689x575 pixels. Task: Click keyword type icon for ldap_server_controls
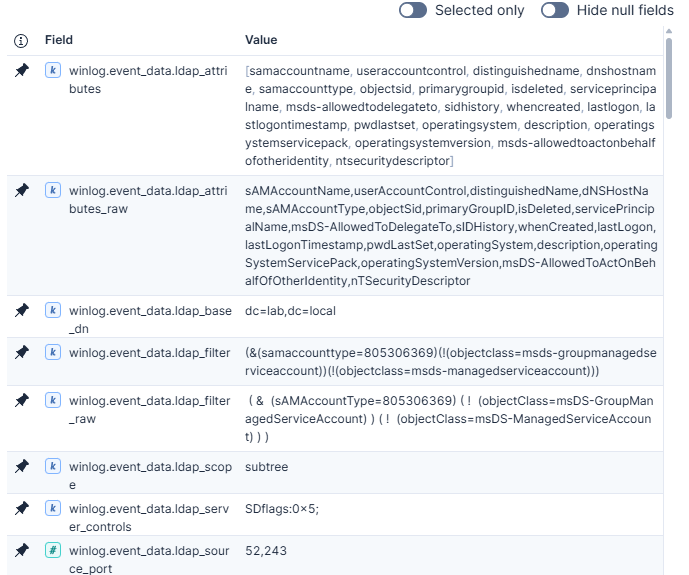[x=53, y=508]
